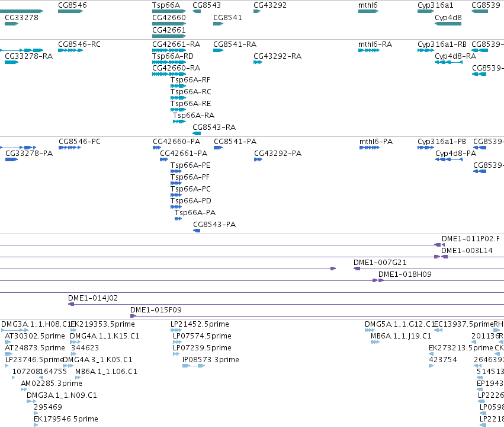Click the CG8541 gene label

(227, 18)
